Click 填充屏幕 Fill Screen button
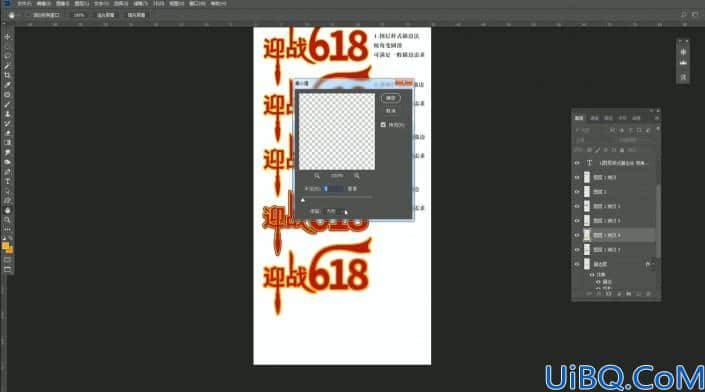The height and width of the screenshot is (392, 705). coord(136,15)
